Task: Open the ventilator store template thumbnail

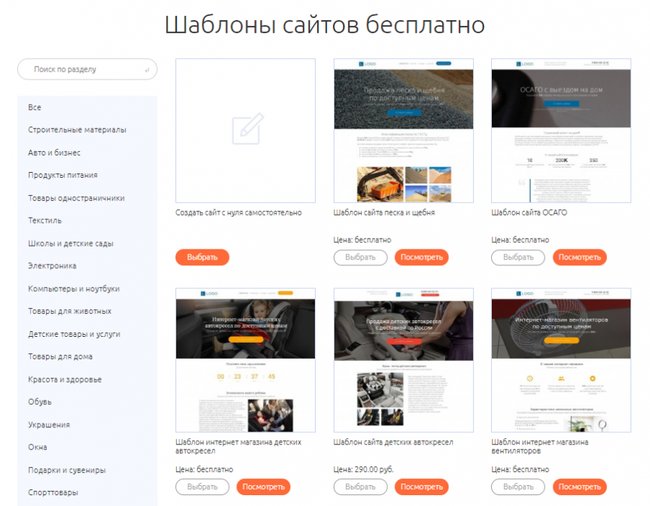Action: 561,360
